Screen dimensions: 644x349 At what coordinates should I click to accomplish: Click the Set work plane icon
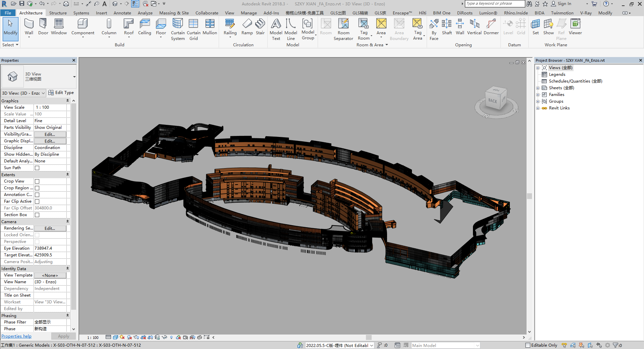pos(536,27)
